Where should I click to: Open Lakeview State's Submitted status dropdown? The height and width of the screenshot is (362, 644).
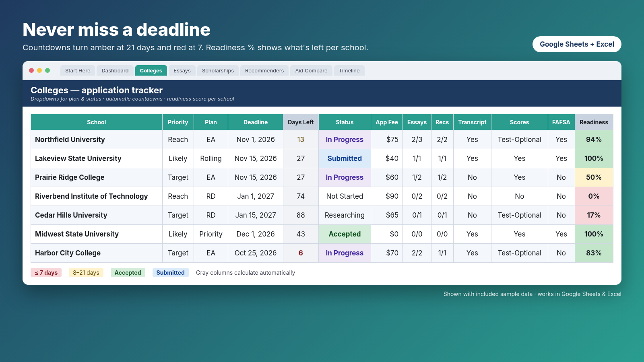345,158
